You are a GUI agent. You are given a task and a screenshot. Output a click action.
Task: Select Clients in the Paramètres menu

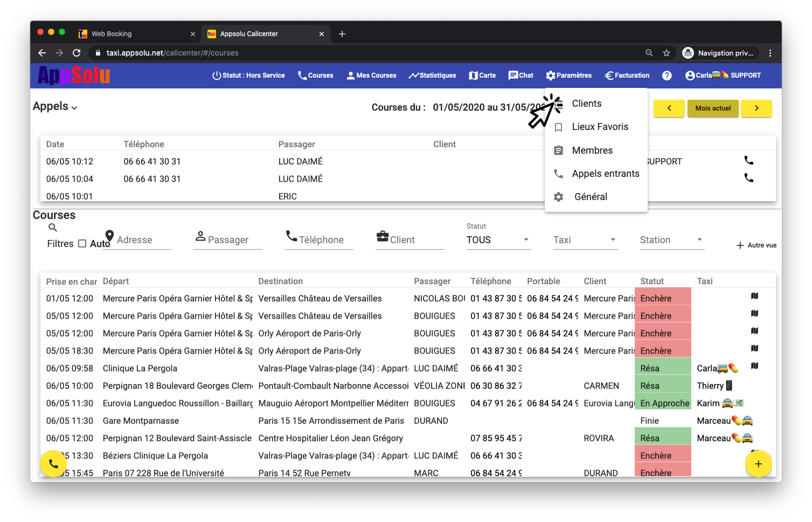tap(596, 104)
